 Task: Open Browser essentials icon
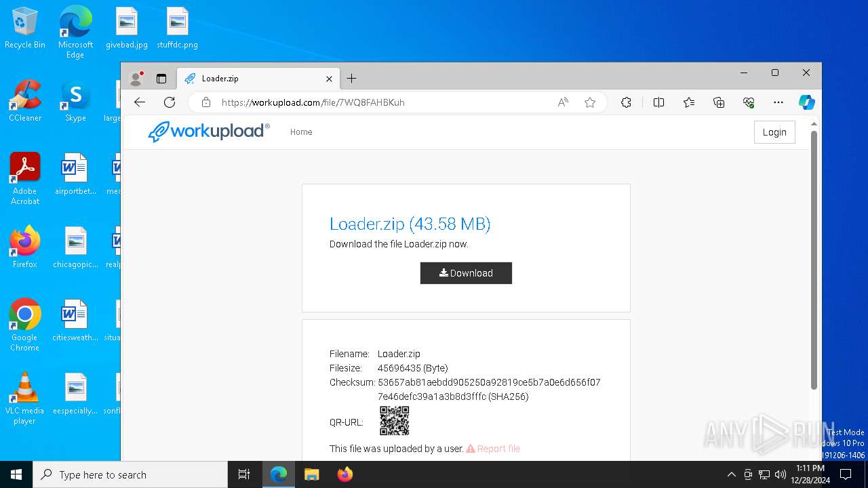click(x=749, y=102)
